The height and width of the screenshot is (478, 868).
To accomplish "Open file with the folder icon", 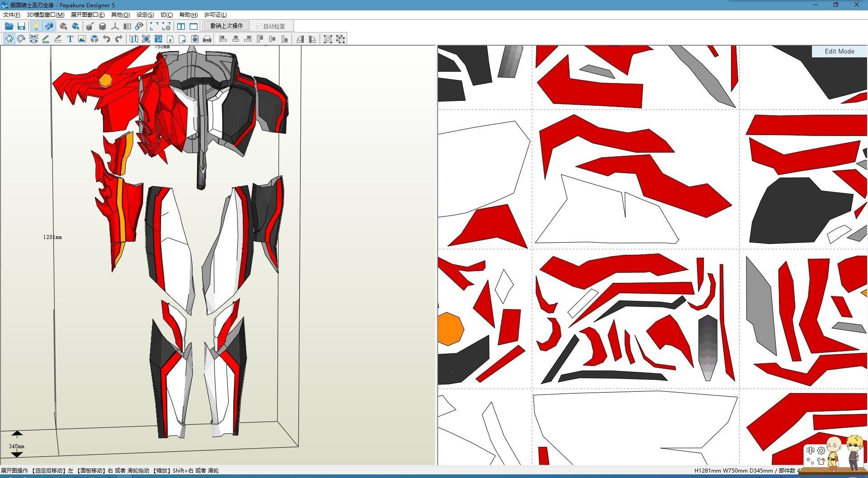I will (9, 26).
